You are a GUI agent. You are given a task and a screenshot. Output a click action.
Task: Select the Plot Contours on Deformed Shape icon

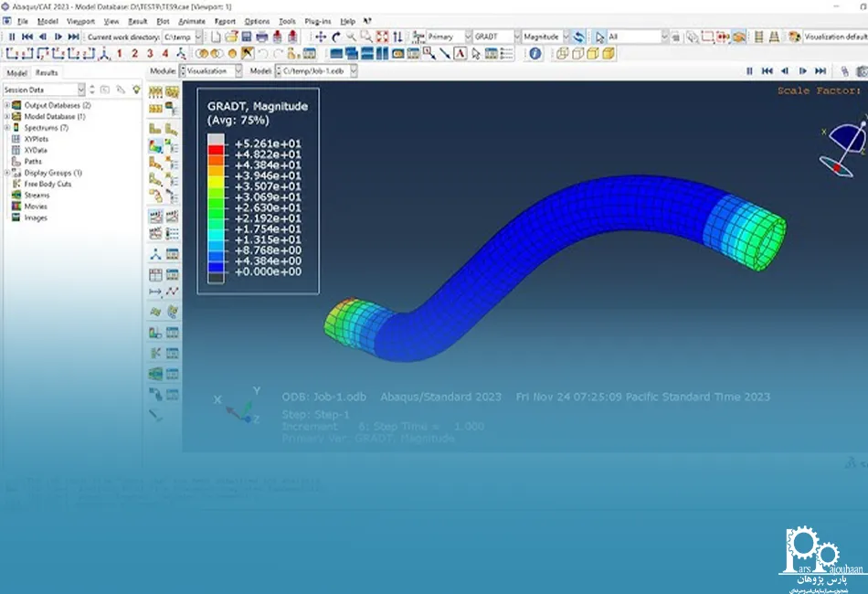pos(155,146)
